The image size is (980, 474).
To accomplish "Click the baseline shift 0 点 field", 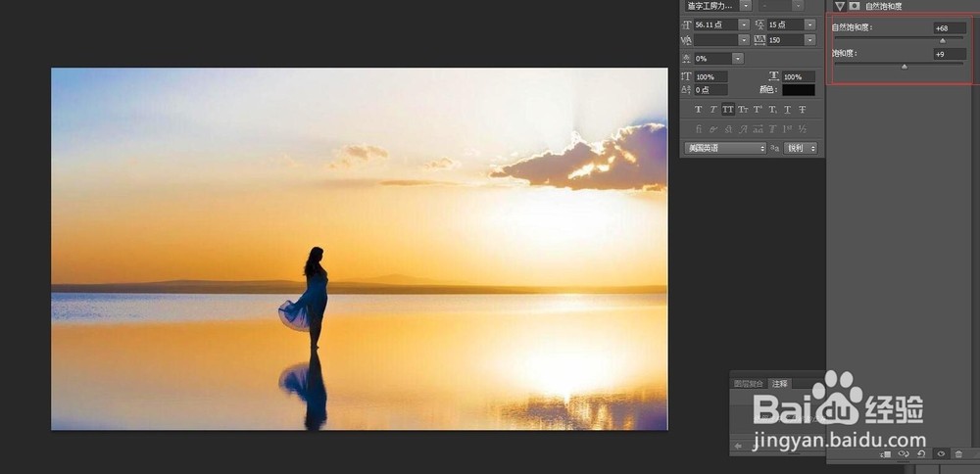I will pos(710,90).
